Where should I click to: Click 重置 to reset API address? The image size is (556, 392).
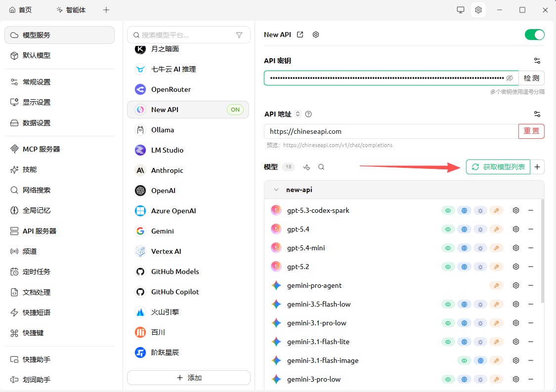pos(531,131)
